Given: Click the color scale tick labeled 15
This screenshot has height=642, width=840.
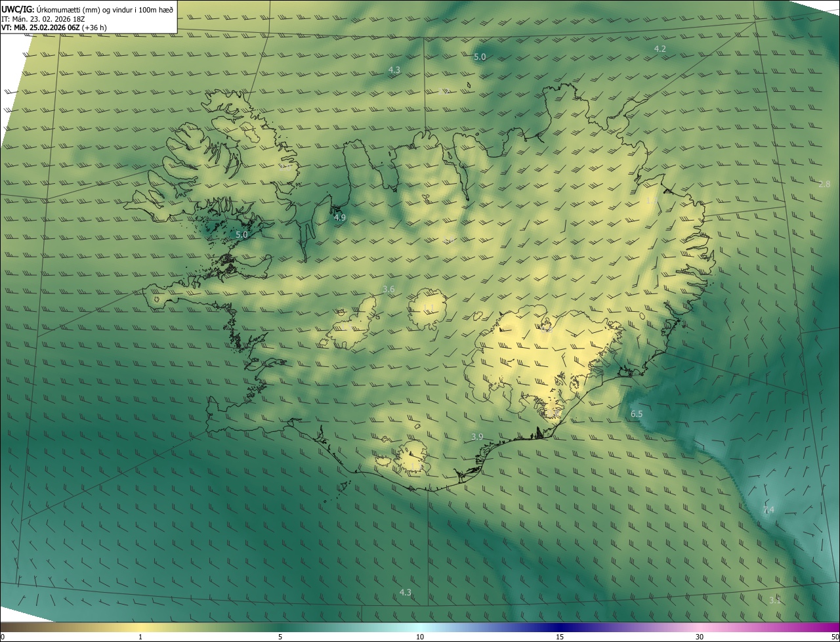Looking at the screenshot, I should (x=560, y=637).
